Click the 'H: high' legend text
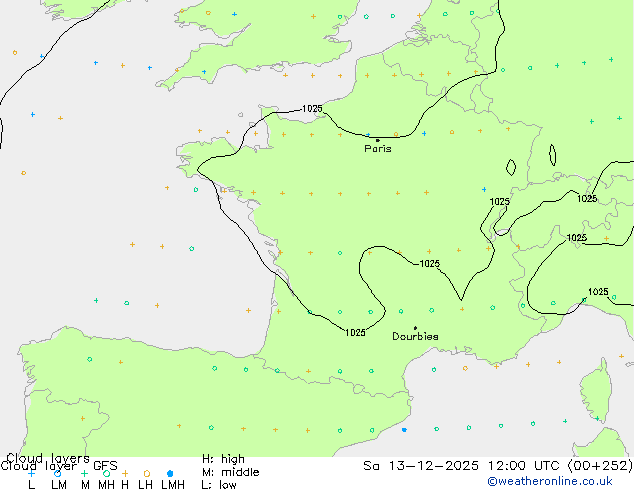The height and width of the screenshot is (490, 634). tap(223, 459)
